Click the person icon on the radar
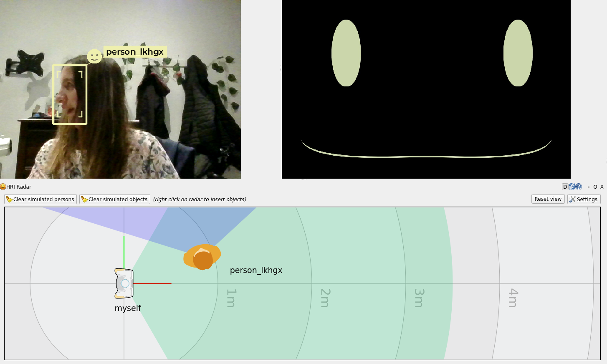The width and height of the screenshot is (607, 364). 202,257
